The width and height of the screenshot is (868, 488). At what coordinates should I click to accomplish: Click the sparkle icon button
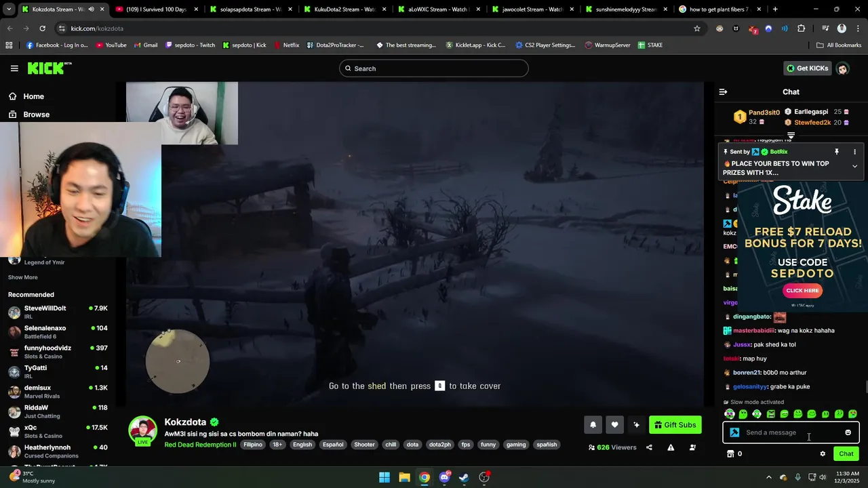pos(636,425)
